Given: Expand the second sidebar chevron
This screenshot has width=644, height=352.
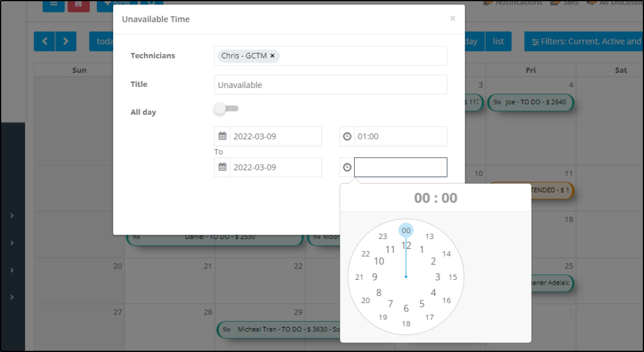Looking at the screenshot, I should point(12,243).
